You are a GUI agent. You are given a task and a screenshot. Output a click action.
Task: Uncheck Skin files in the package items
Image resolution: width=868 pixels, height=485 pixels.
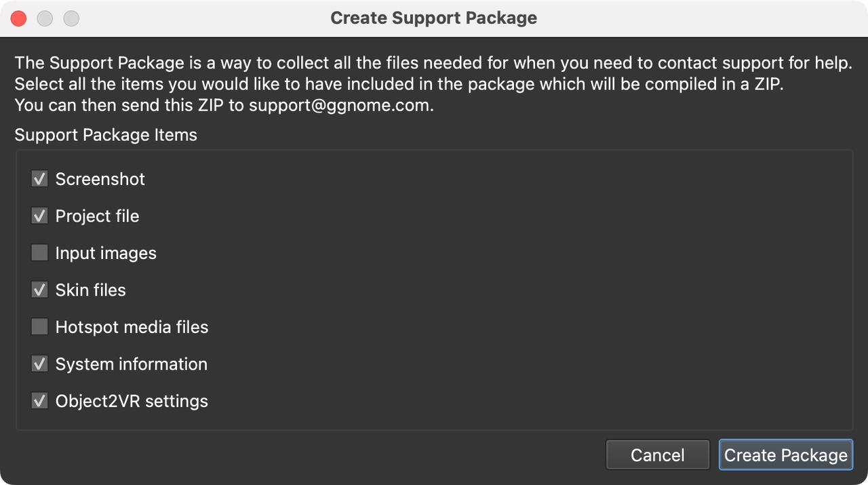point(39,290)
